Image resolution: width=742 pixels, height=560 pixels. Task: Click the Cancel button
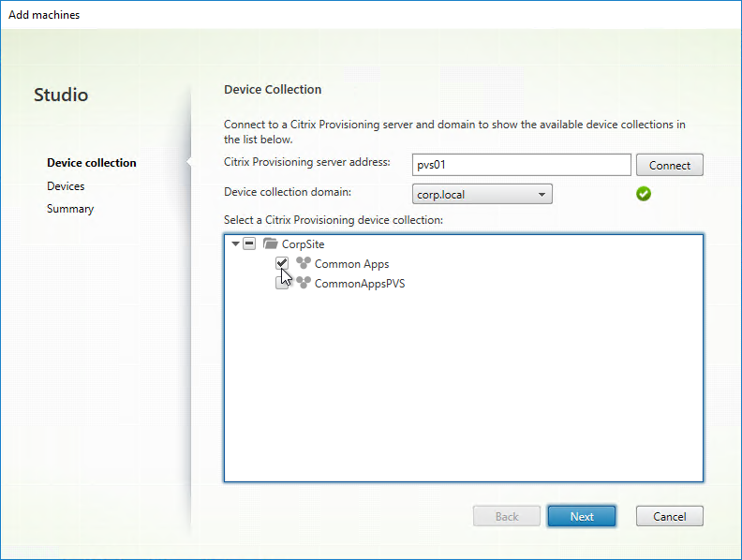coord(670,517)
